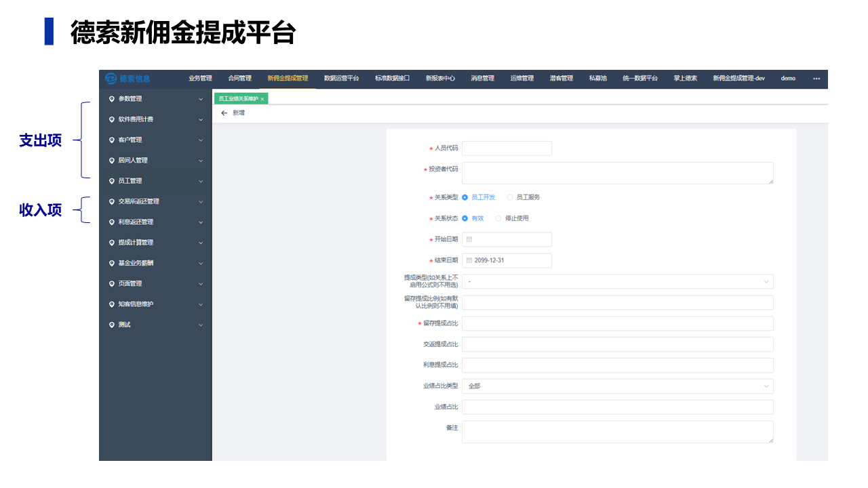868x488 pixels.
Task: Open the 消息管理 top menu
Action: (x=483, y=79)
